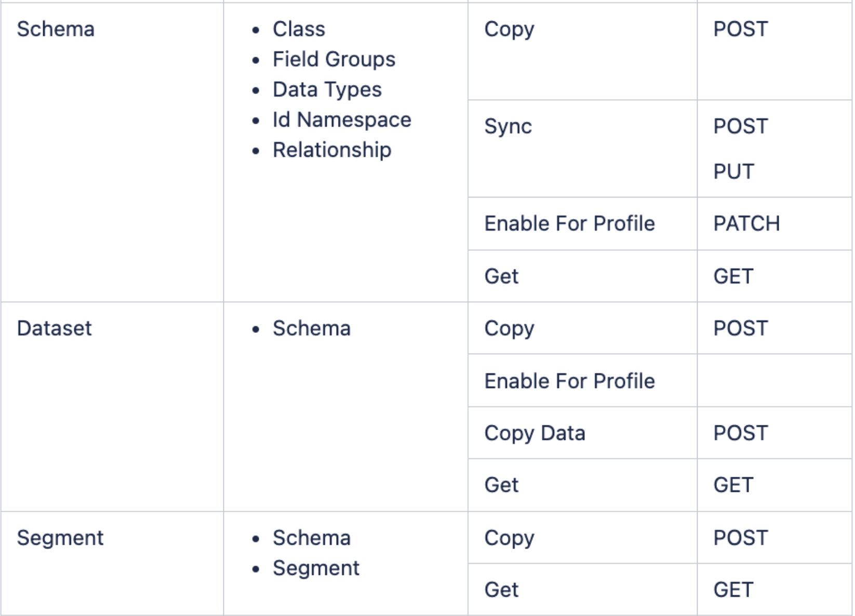Click the Copy operation in Schema row

point(509,29)
